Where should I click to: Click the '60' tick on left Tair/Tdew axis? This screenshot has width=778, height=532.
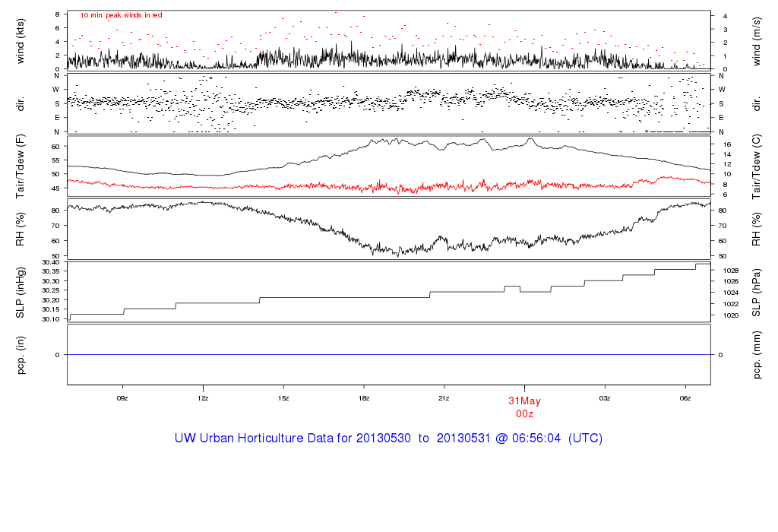[x=55, y=147]
